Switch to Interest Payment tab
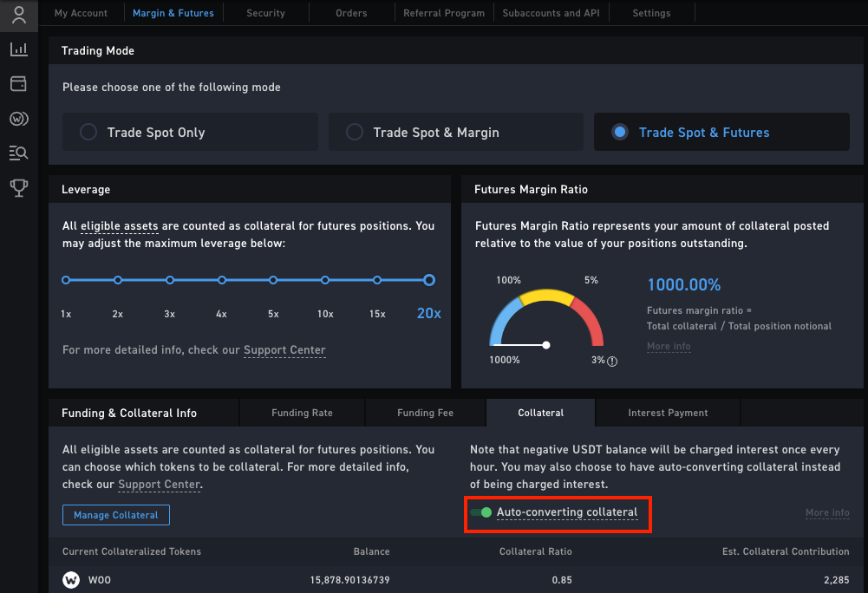The width and height of the screenshot is (868, 593). (x=668, y=413)
